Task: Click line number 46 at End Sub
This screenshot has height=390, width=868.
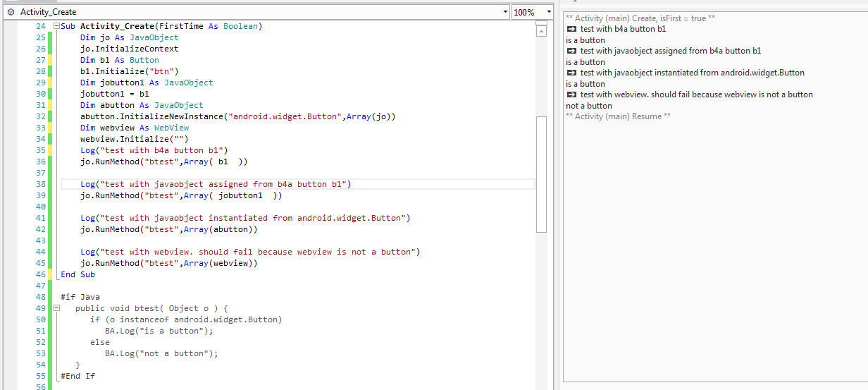Action: point(39,274)
